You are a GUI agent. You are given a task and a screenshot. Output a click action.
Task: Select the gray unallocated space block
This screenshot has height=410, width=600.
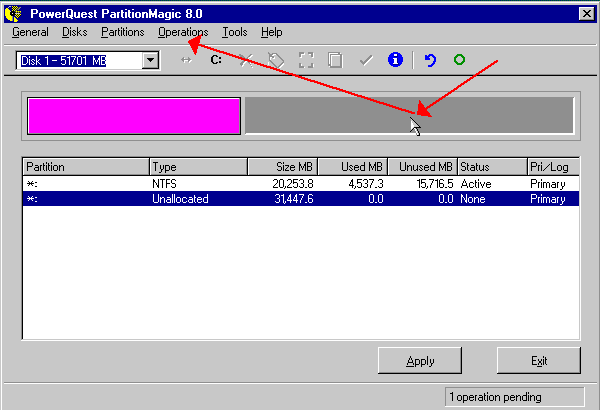pos(409,115)
